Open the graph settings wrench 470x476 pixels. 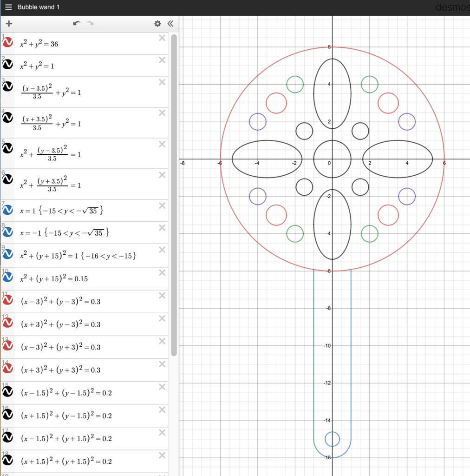click(157, 23)
